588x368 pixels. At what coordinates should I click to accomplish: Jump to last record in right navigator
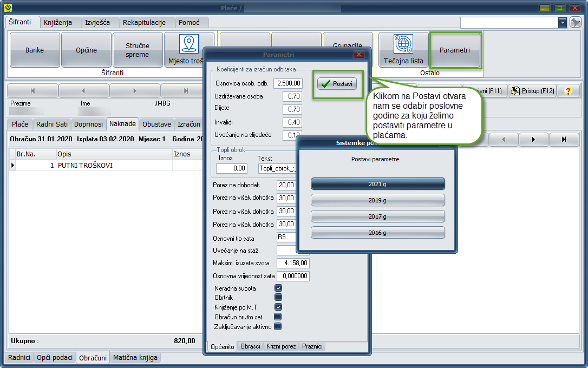pos(564,140)
